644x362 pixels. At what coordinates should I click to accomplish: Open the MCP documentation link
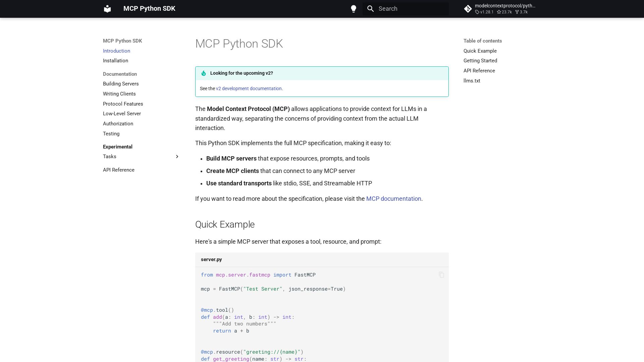(393, 199)
